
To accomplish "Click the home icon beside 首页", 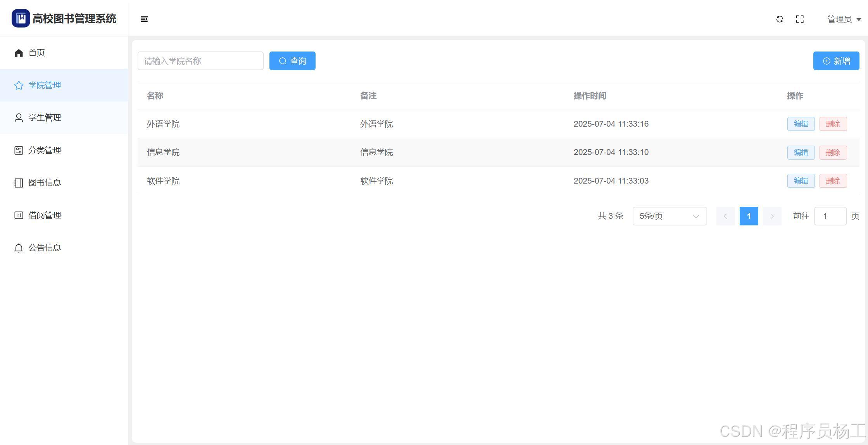I will pyautogui.click(x=19, y=53).
